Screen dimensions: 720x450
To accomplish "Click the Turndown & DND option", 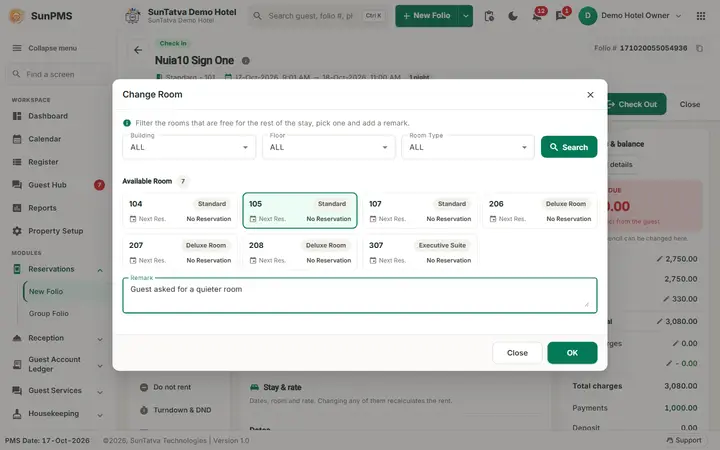I will coord(175,410).
